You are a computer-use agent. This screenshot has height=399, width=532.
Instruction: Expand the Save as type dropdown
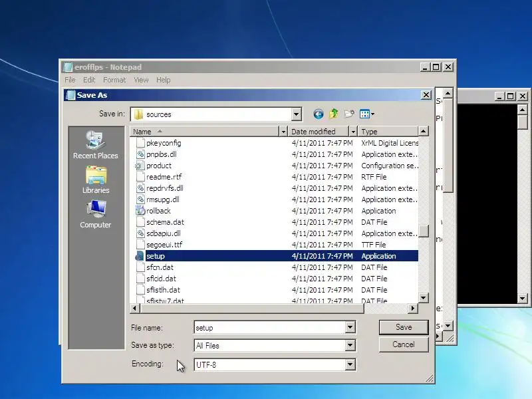[x=350, y=345]
